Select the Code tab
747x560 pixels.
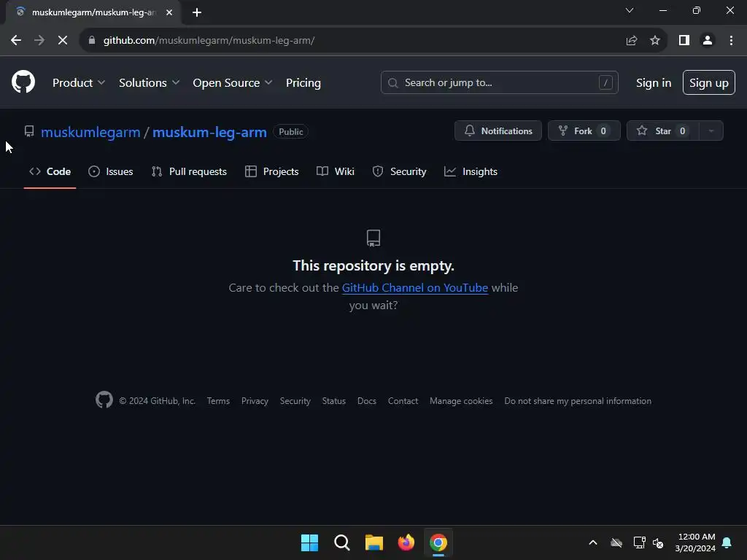(x=50, y=171)
